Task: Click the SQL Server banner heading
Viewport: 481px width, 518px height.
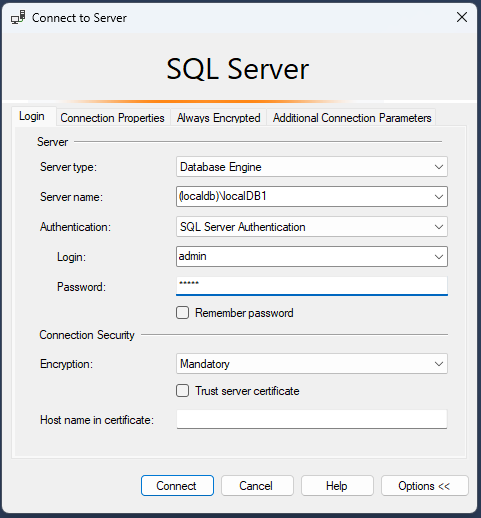Action: (x=238, y=69)
